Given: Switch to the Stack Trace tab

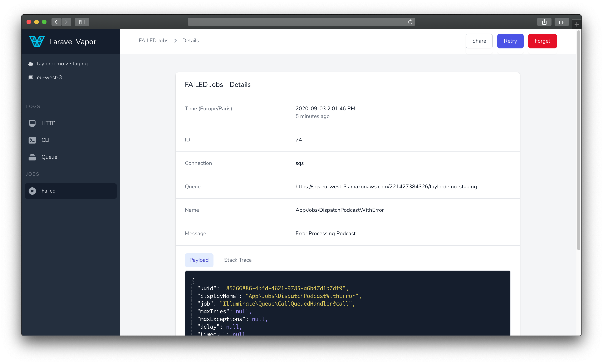Looking at the screenshot, I should [238, 260].
